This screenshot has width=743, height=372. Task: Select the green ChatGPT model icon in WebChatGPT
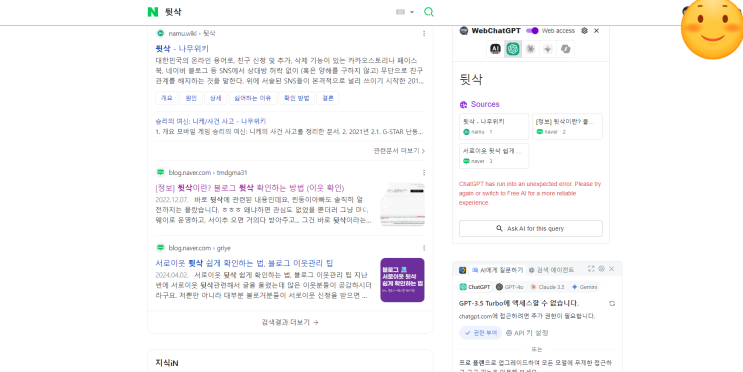pos(512,49)
